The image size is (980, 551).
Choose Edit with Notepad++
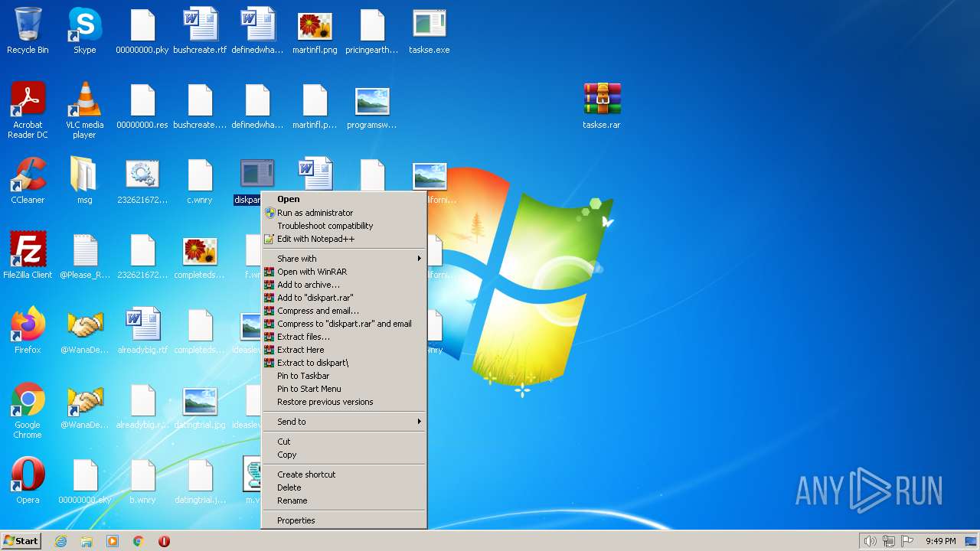tap(344, 239)
